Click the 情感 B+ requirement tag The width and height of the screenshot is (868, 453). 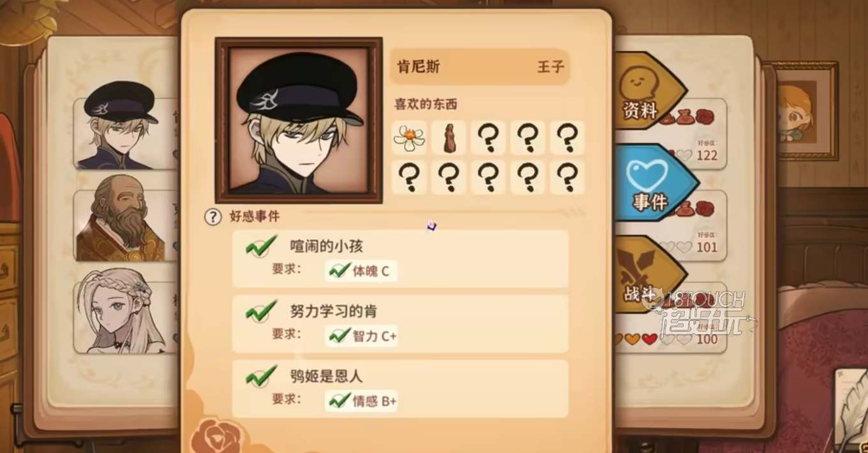coord(361,401)
